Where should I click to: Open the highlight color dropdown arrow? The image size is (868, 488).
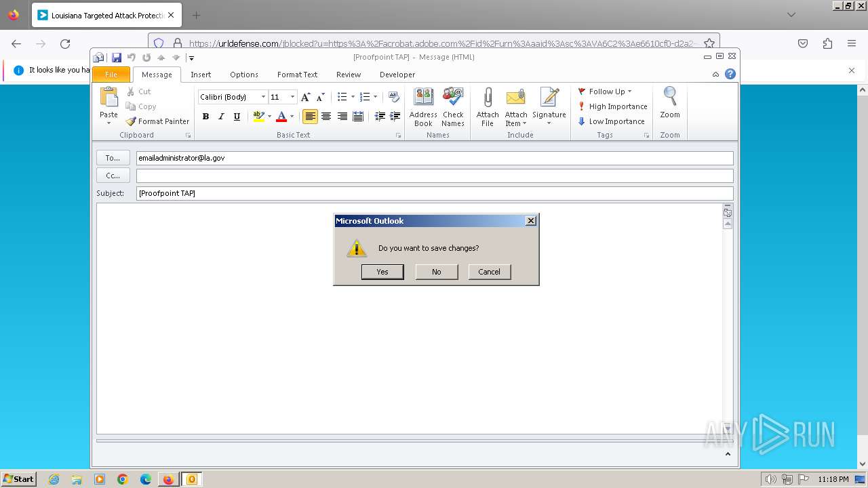269,117
